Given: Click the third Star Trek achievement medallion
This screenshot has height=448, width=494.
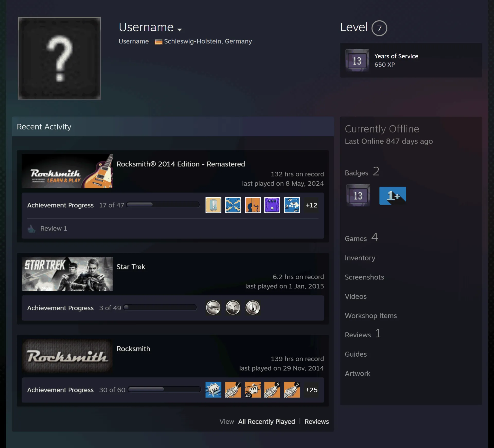Looking at the screenshot, I should click(x=253, y=308).
